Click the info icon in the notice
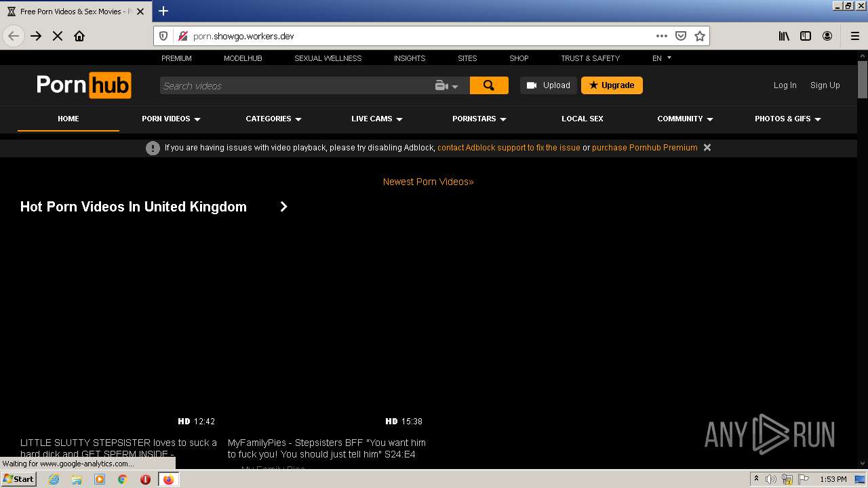This screenshot has width=868, height=488. pyautogui.click(x=153, y=148)
